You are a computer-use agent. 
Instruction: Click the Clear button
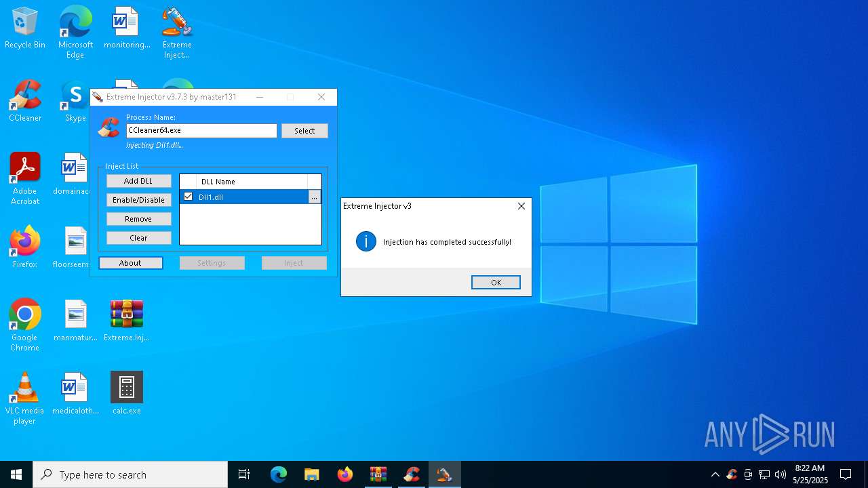click(x=138, y=238)
